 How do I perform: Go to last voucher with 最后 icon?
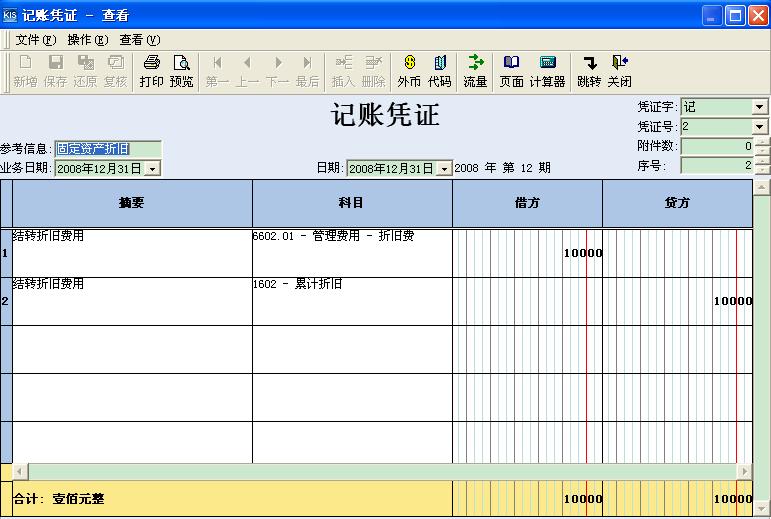click(x=308, y=72)
